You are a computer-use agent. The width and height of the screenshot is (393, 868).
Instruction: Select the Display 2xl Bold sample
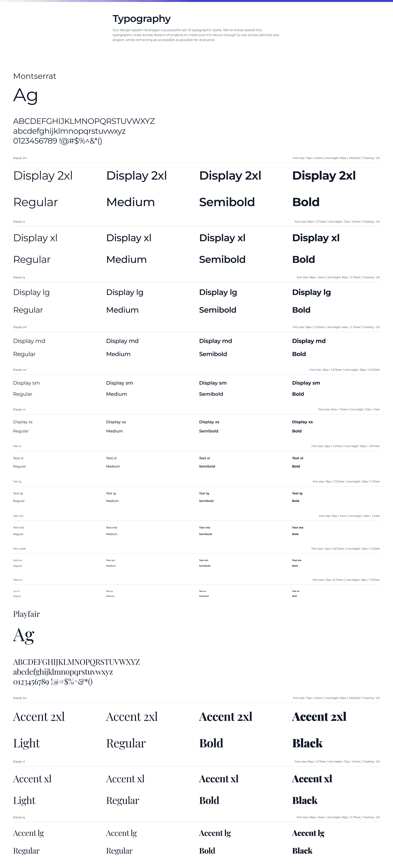coord(324,189)
